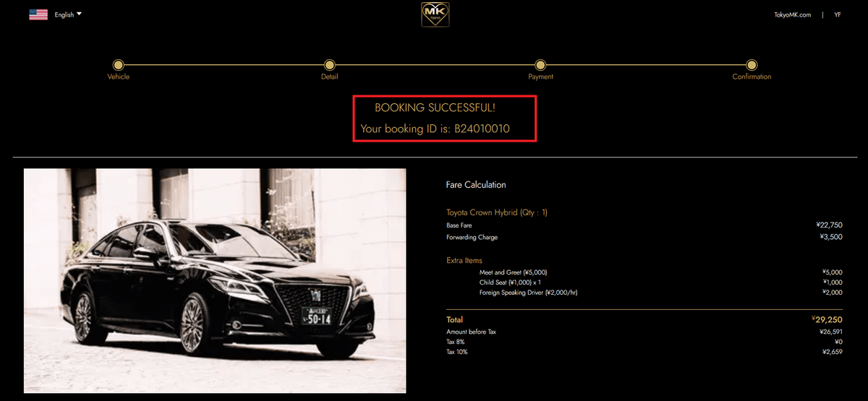
Task: Click the progress line between Detail and Payment
Action: click(435, 65)
